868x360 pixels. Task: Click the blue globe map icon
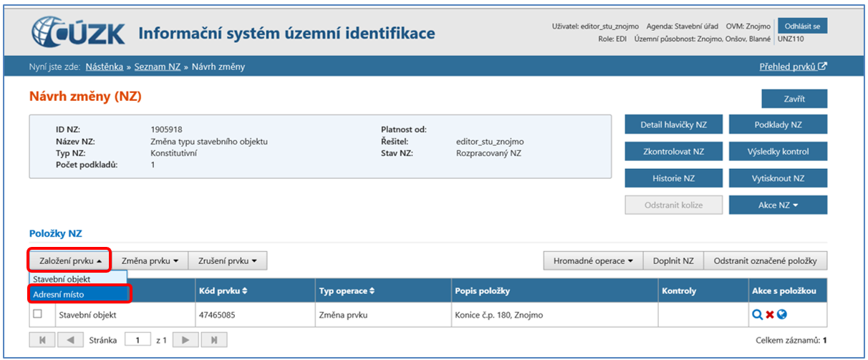(x=782, y=314)
